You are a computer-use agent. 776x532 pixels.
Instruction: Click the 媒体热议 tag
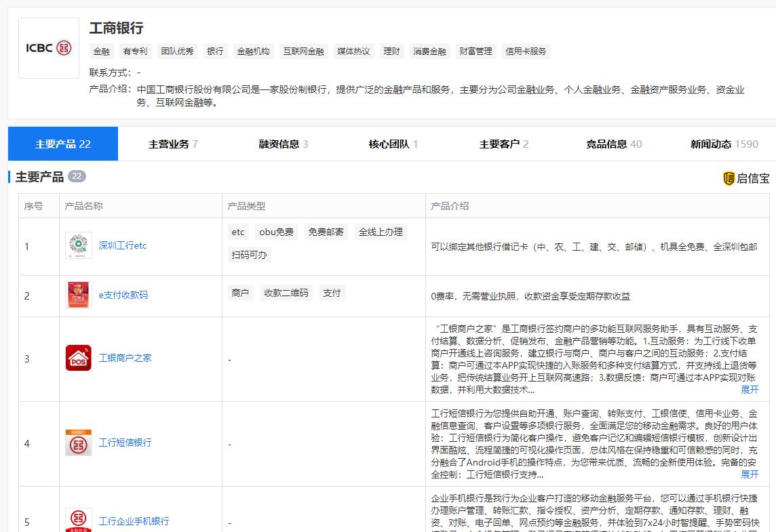point(353,52)
